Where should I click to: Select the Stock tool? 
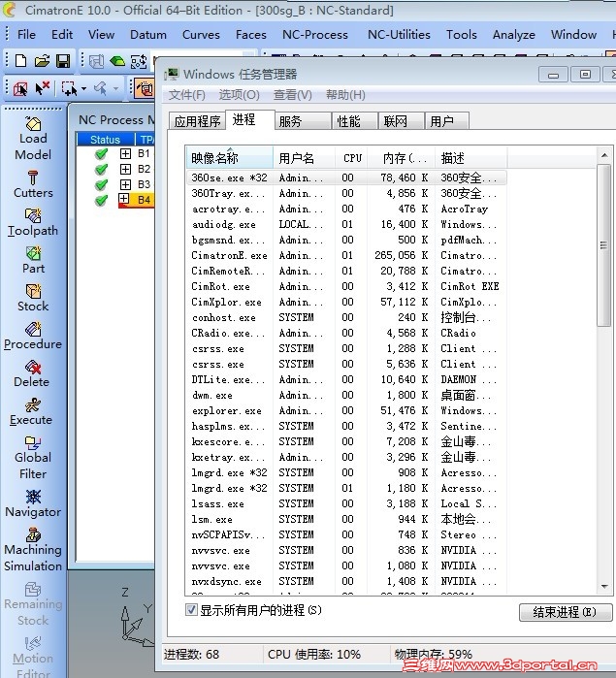[x=33, y=299]
